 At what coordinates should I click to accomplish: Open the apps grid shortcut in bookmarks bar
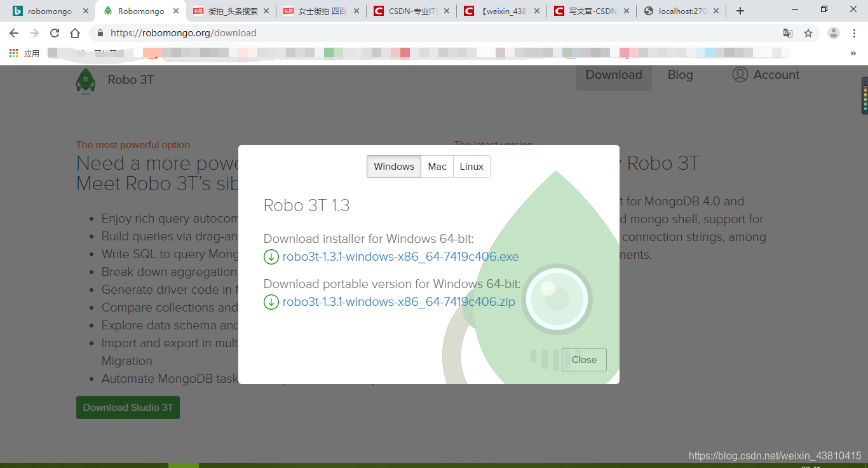pyautogui.click(x=13, y=53)
